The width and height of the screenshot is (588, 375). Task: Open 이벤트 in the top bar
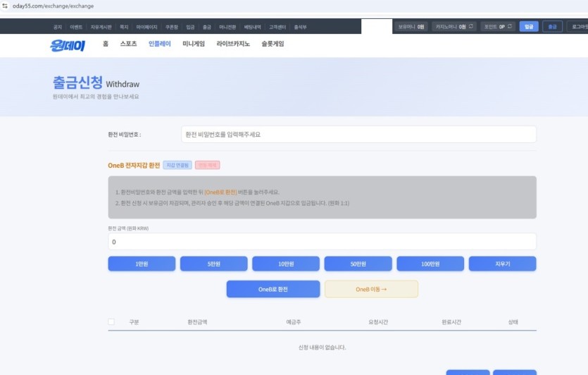point(76,27)
